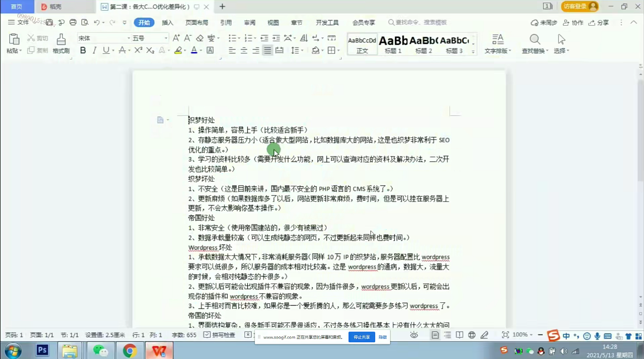
Task: Open the 文件 file menu
Action: (x=18, y=22)
